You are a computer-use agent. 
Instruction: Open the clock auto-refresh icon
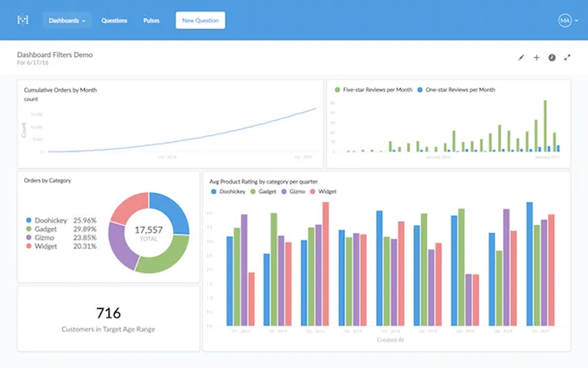pyautogui.click(x=552, y=57)
